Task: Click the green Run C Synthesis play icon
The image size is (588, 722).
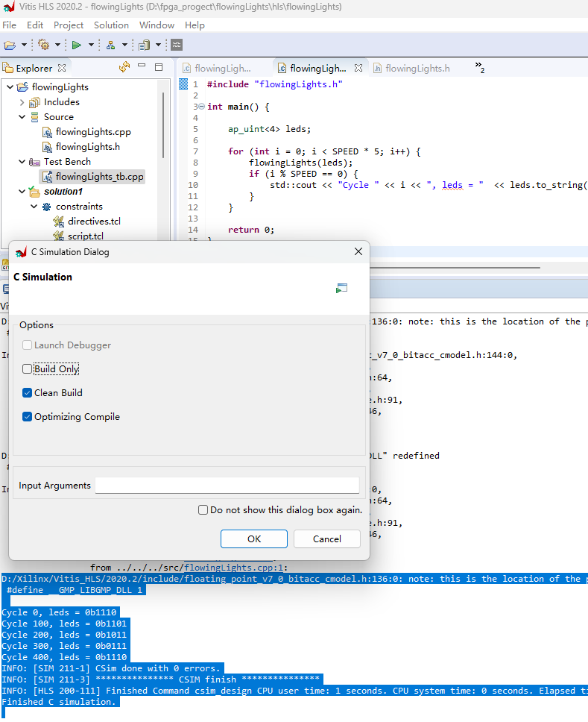Action: pyautogui.click(x=77, y=45)
